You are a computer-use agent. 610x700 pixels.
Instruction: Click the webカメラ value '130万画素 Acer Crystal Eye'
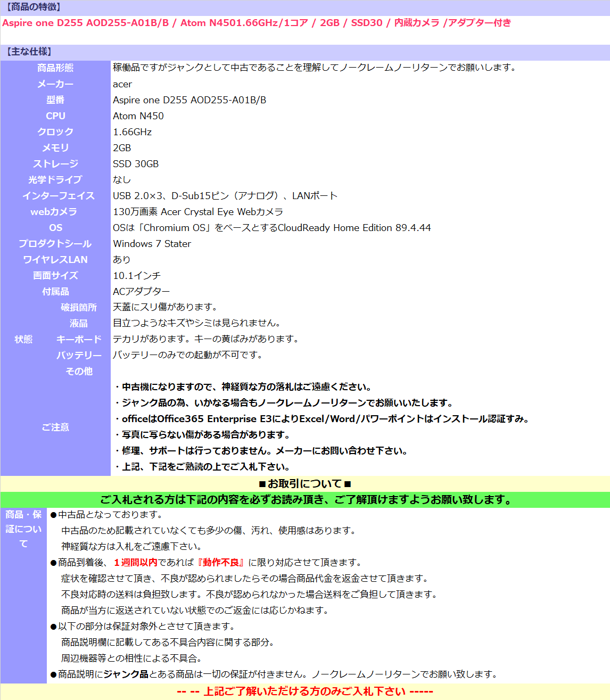pos(198,212)
